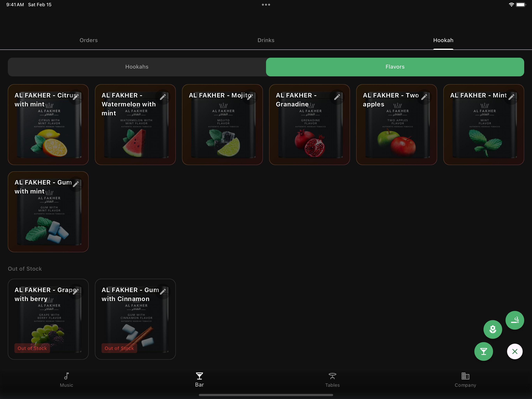Click pencil icon on Watermelon with mint card
This screenshot has height=399, width=532.
click(x=163, y=97)
